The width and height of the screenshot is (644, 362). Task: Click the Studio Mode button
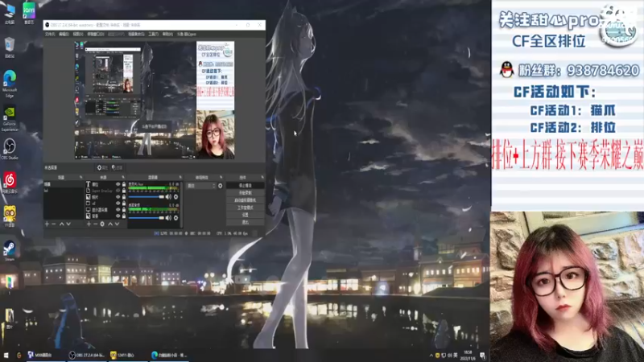(x=246, y=208)
